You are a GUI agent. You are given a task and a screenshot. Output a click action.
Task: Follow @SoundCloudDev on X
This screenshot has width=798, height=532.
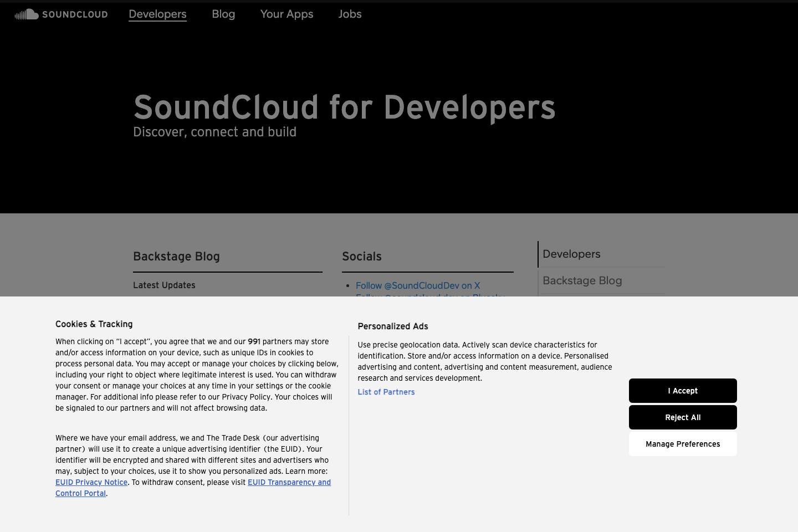pyautogui.click(x=418, y=285)
